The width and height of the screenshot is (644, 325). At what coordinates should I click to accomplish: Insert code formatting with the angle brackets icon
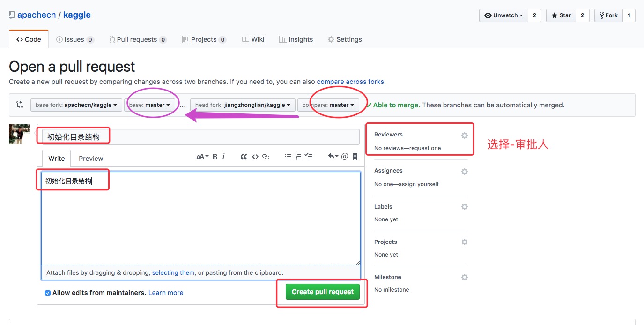tap(255, 157)
